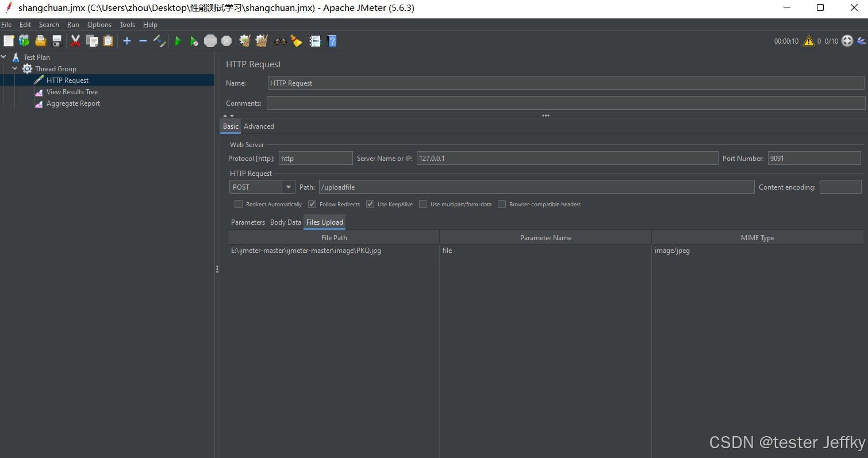Click the Expand All plus icon
This screenshot has width=868, height=458.
pos(127,41)
